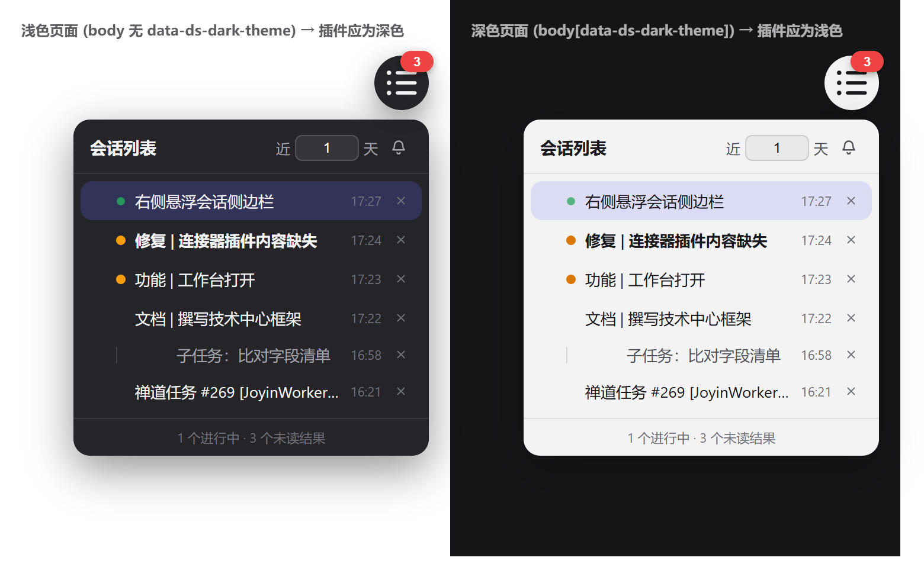Open 功能 | 工作台打开 in light panel

(x=701, y=279)
